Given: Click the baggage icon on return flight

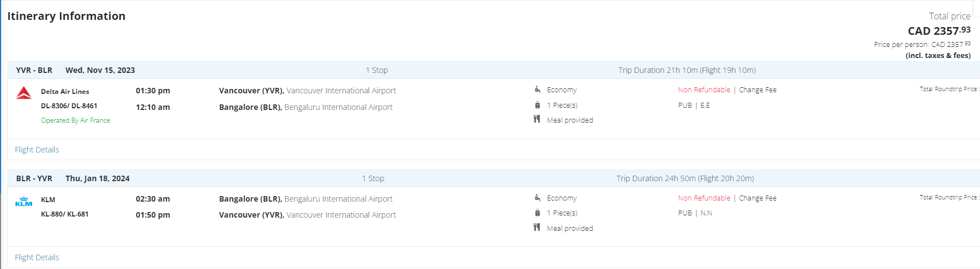Looking at the screenshot, I should [x=537, y=213].
